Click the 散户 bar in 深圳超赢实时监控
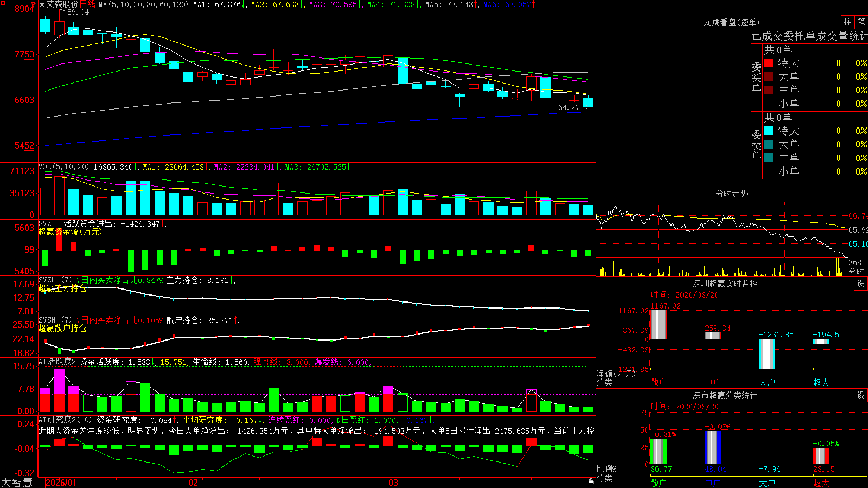This screenshot has width=868, height=488. pyautogui.click(x=658, y=324)
